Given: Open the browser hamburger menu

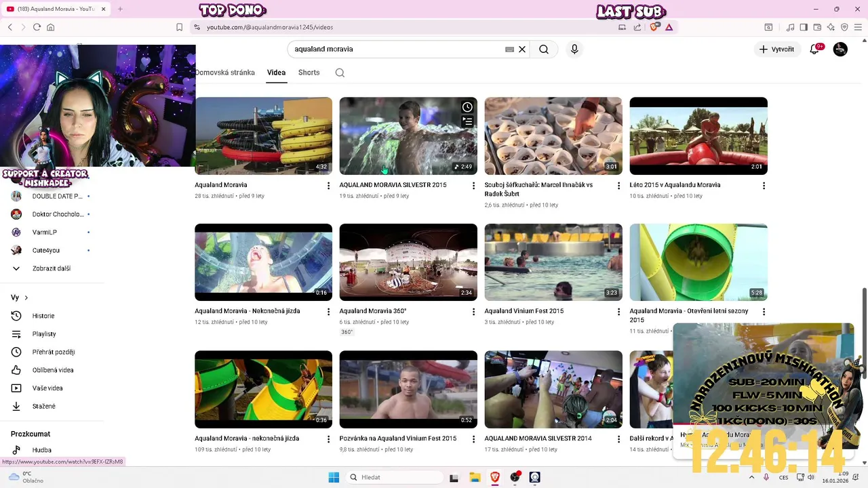Looking at the screenshot, I should coord(858,27).
